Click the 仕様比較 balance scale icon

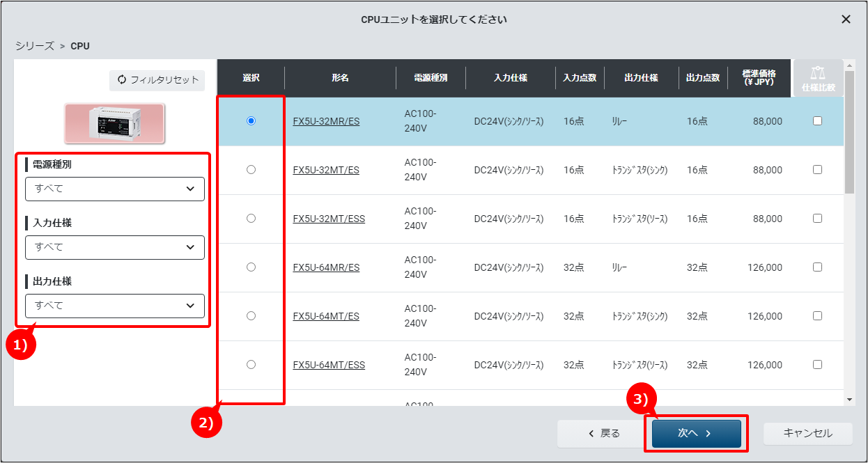tap(818, 73)
